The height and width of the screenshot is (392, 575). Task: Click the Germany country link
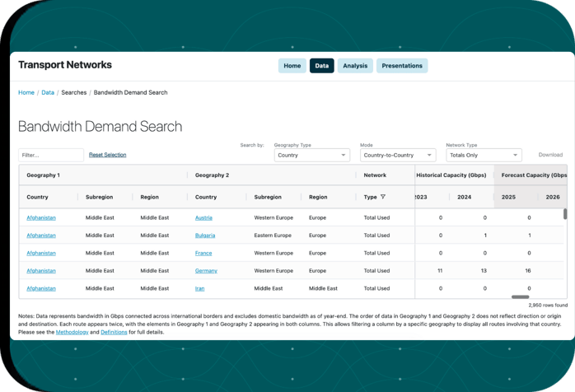click(206, 271)
